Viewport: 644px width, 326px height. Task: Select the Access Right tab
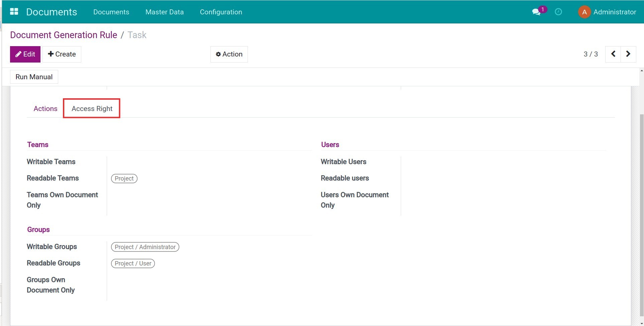(92, 108)
